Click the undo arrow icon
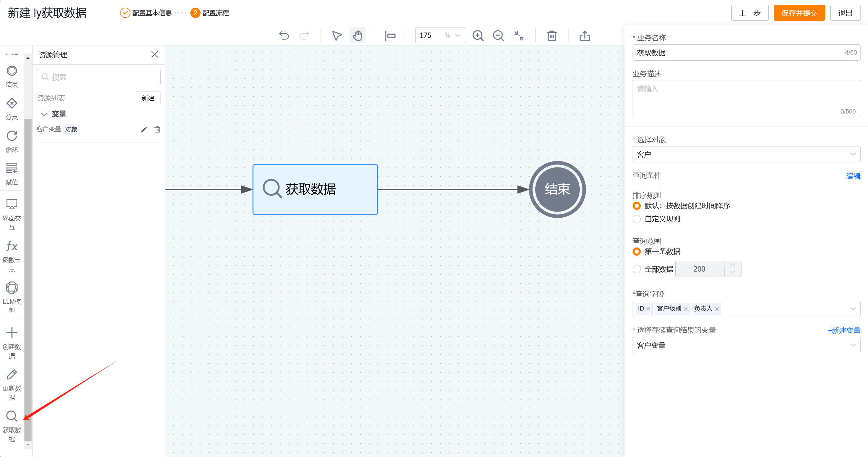Screen dimensions: 868x457 [x=284, y=36]
